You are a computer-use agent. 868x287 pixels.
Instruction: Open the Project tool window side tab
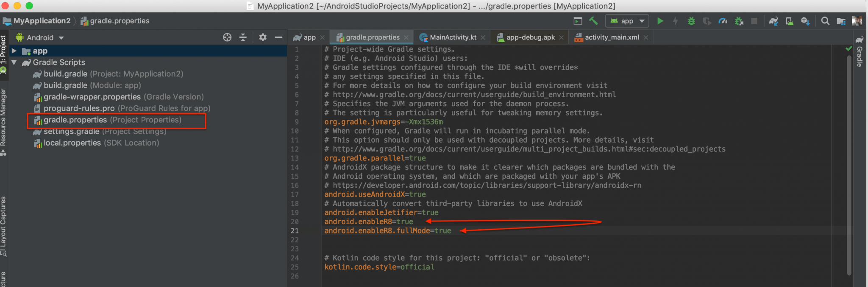pyautogui.click(x=3, y=54)
